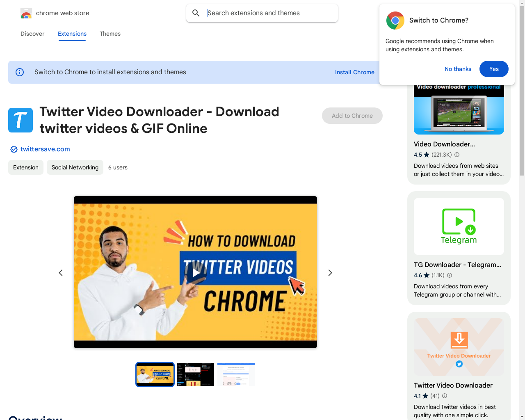525x420 pixels.
Task: Open the Video Downloader professional card image
Action: 459,110
